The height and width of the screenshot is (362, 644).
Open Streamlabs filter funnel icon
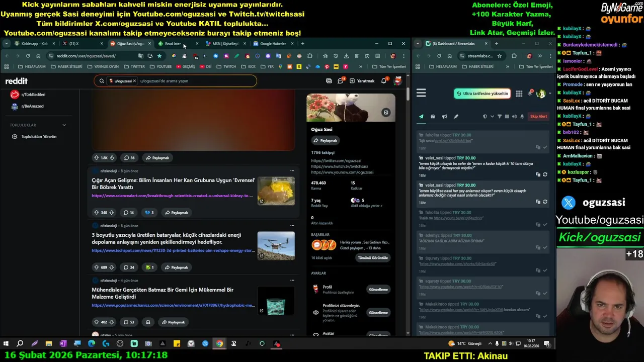click(500, 117)
